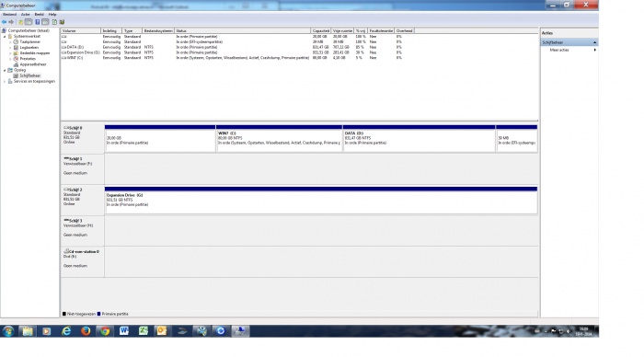Launch Word from the taskbar

click(x=124, y=330)
